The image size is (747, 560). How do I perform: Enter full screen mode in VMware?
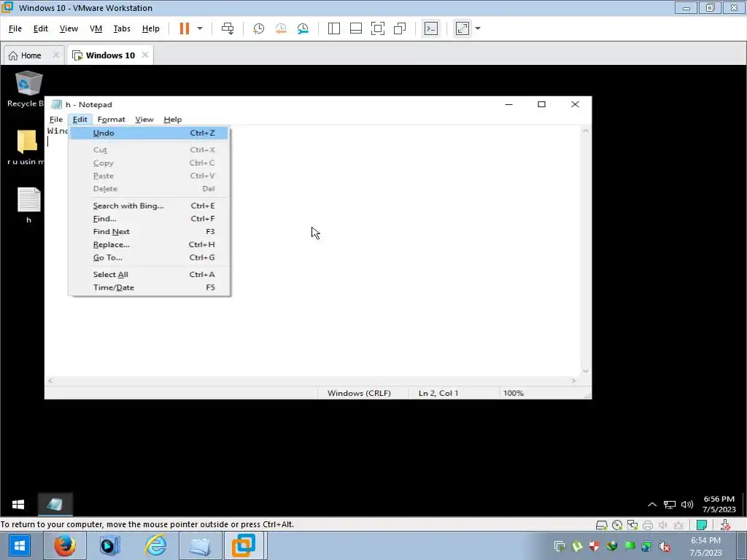pos(378,28)
